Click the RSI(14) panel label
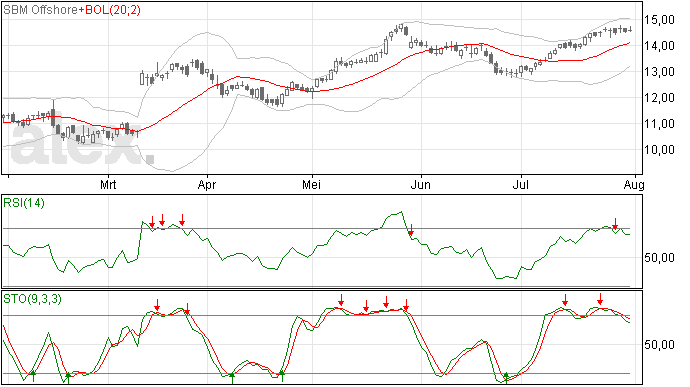 [24, 203]
